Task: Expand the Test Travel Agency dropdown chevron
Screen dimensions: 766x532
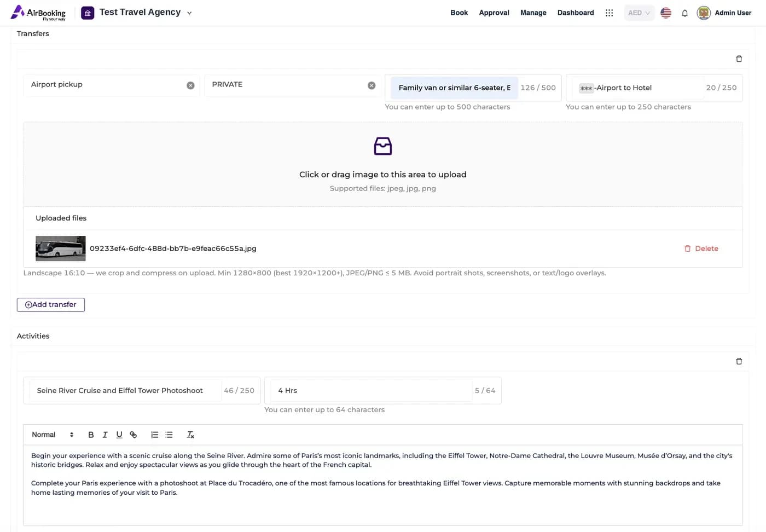Action: (189, 13)
